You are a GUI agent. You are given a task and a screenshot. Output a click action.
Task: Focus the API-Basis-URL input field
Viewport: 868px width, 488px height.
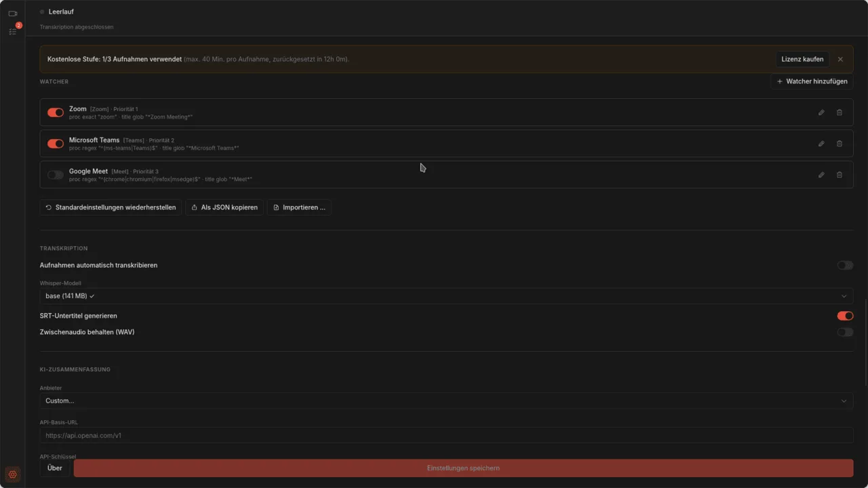tap(446, 435)
